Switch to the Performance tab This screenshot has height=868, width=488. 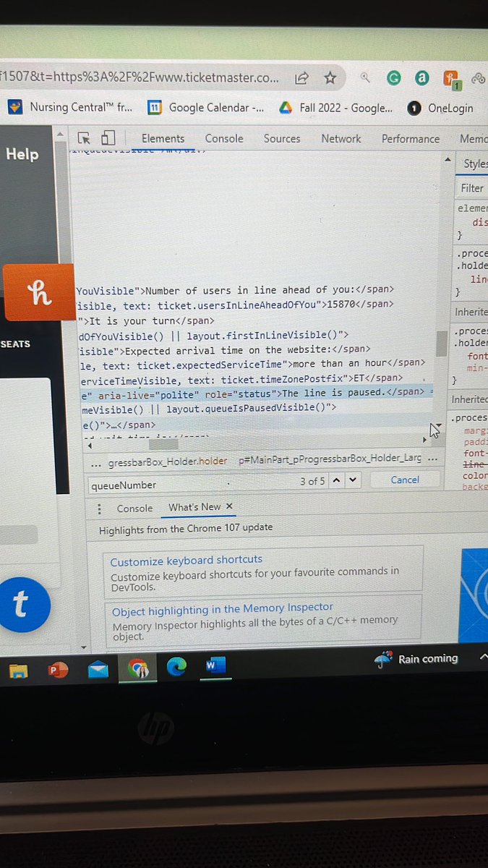(411, 138)
